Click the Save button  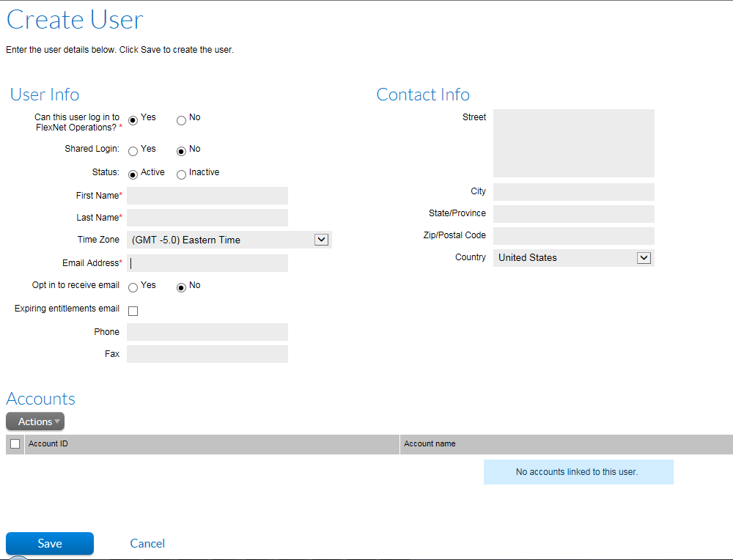50,543
